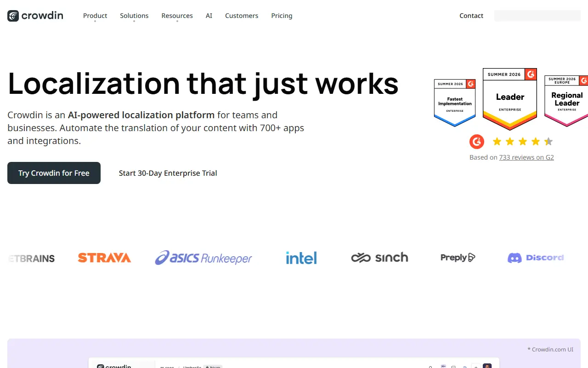Click the Regional Leader Europe badge
Screen dimensions: 588x368
coord(566,101)
